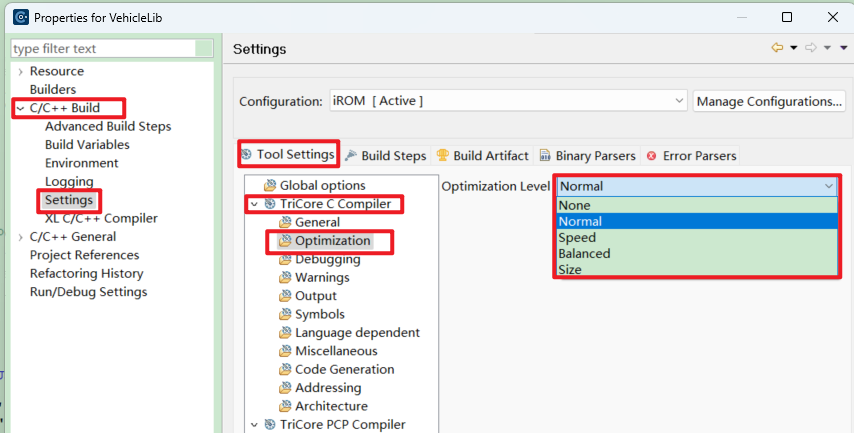The image size is (854, 433).
Task: Click the back navigation arrow icon
Action: (777, 48)
